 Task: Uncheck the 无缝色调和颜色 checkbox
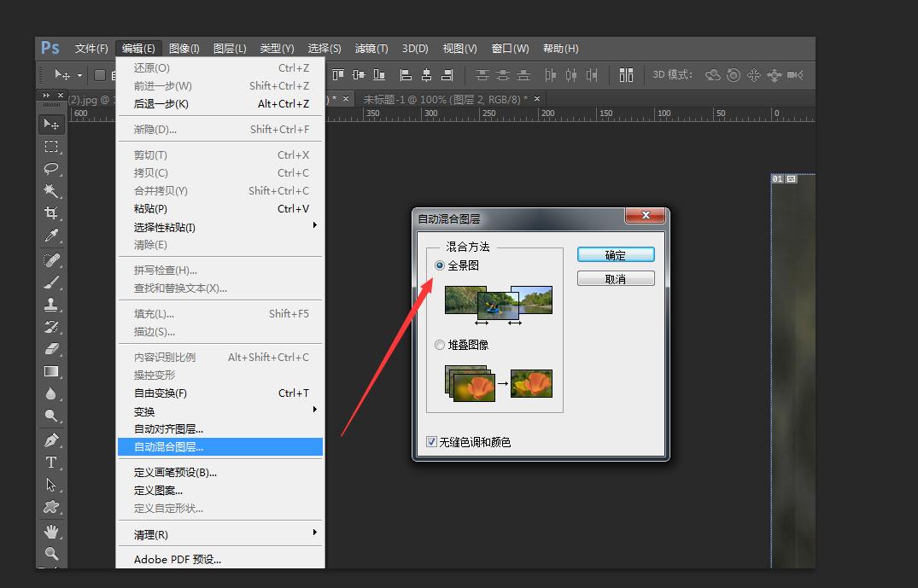[x=432, y=442]
